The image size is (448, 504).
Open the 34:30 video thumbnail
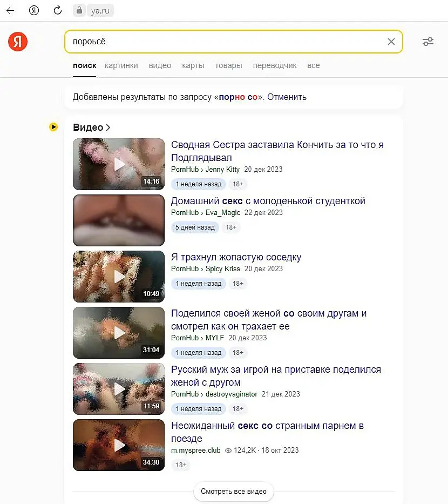(119, 445)
